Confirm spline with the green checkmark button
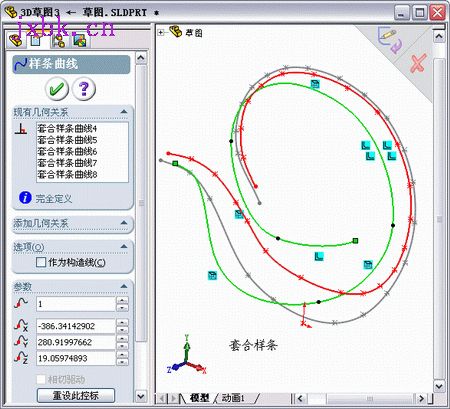The image size is (450, 409). (57, 89)
